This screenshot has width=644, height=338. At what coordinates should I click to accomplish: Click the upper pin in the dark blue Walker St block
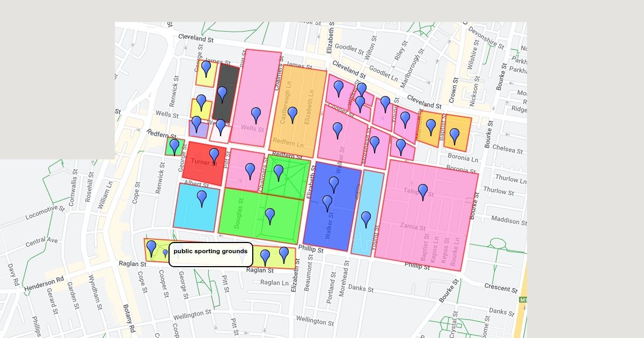[x=334, y=184]
